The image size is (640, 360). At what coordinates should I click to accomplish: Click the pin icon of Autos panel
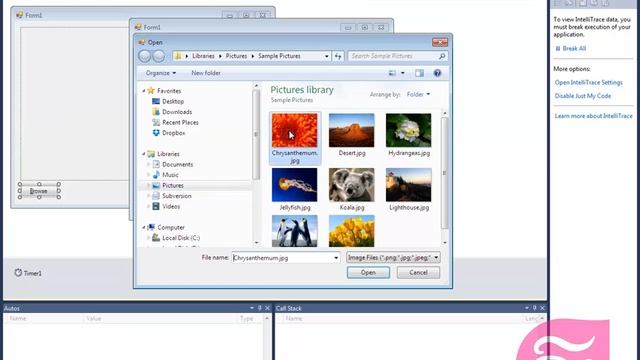pyautogui.click(x=260, y=308)
